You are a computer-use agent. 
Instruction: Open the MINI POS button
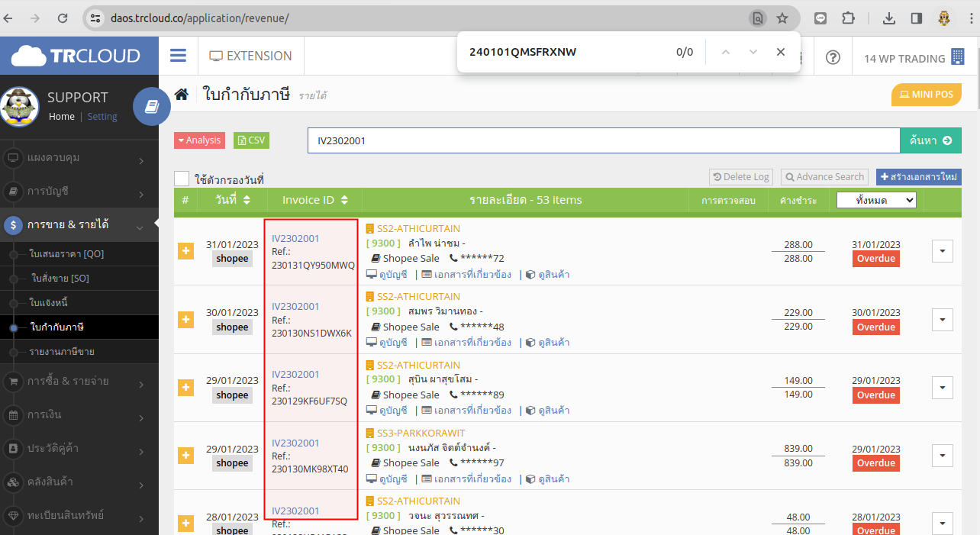pyautogui.click(x=926, y=95)
